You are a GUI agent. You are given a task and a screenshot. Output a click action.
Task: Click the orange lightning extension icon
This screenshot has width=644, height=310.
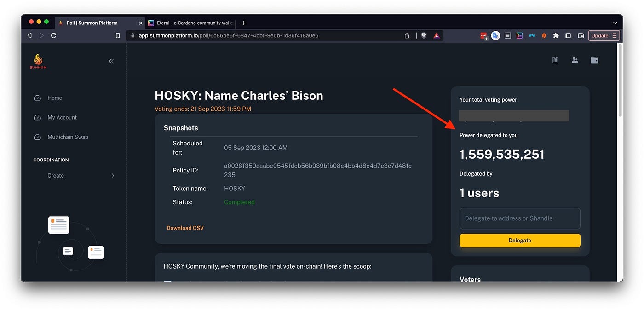pos(544,35)
